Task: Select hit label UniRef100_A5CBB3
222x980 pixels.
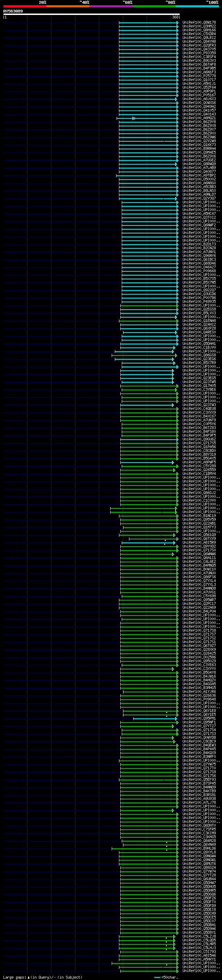Action: click(199, 187)
